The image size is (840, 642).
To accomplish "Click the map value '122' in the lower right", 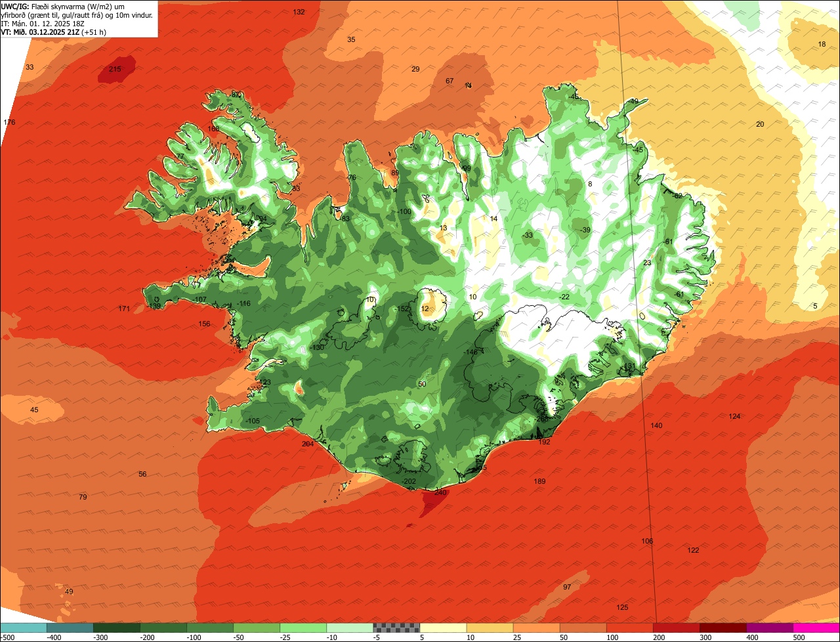I will (694, 550).
